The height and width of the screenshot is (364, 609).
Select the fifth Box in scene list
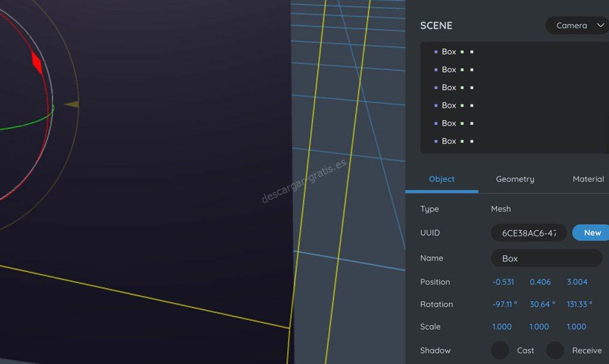pyautogui.click(x=449, y=123)
